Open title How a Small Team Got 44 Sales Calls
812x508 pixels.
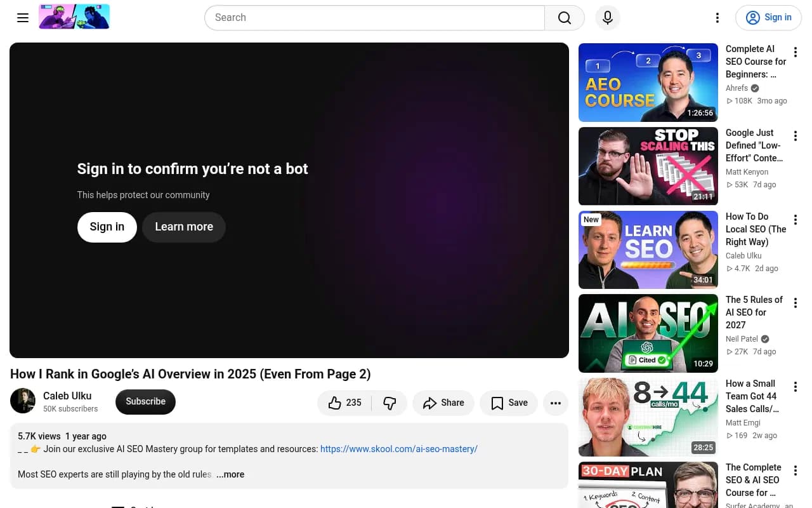pos(752,396)
